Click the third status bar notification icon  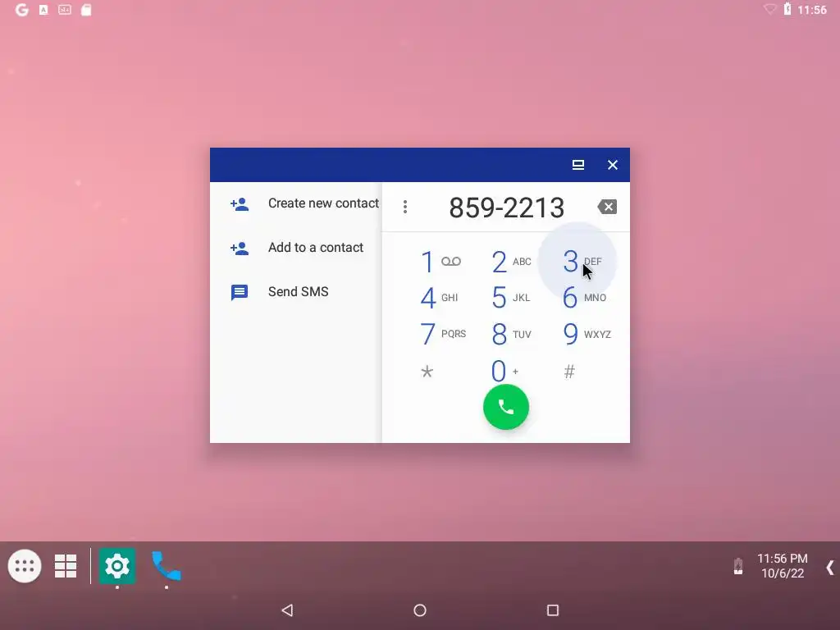point(64,10)
